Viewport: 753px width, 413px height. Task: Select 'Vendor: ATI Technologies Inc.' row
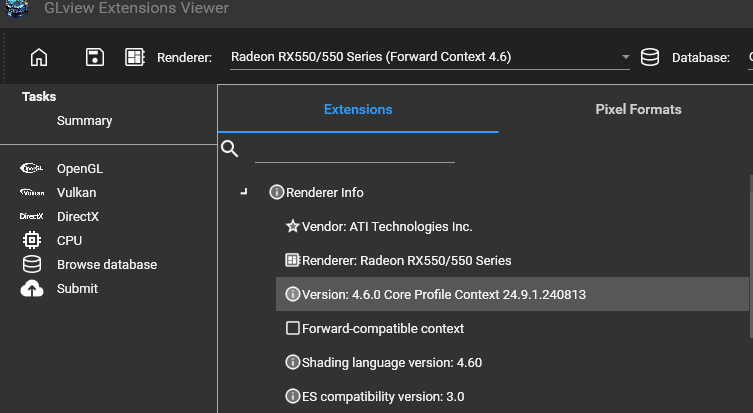tap(387, 227)
